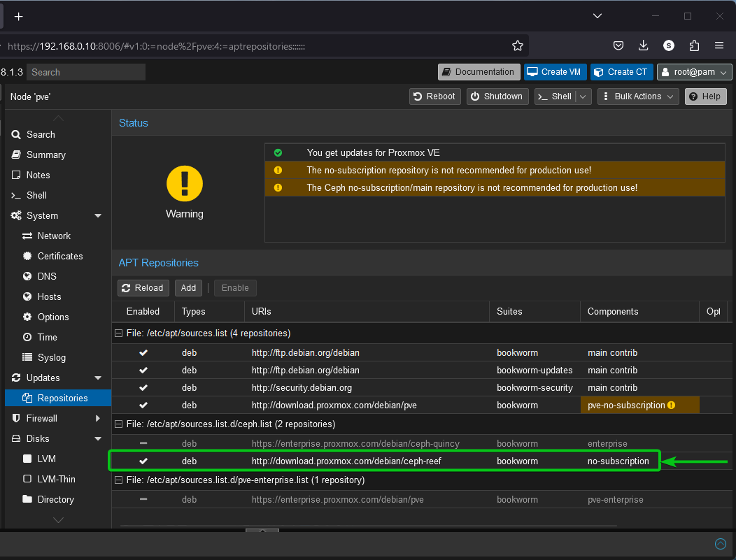Image resolution: width=736 pixels, height=560 pixels.
Task: Click the S account icon in toolbar
Action: (x=668, y=45)
